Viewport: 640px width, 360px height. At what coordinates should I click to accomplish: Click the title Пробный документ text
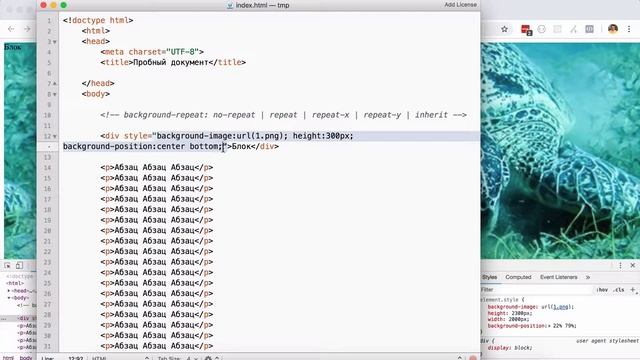click(x=171, y=62)
